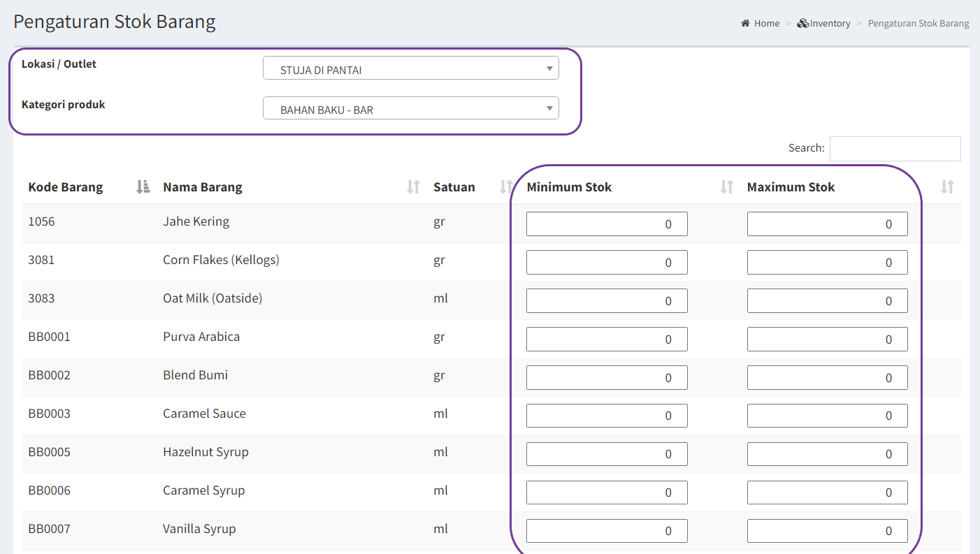The image size is (980, 554).
Task: Select the Caramel Sauce item name
Action: [x=204, y=414]
